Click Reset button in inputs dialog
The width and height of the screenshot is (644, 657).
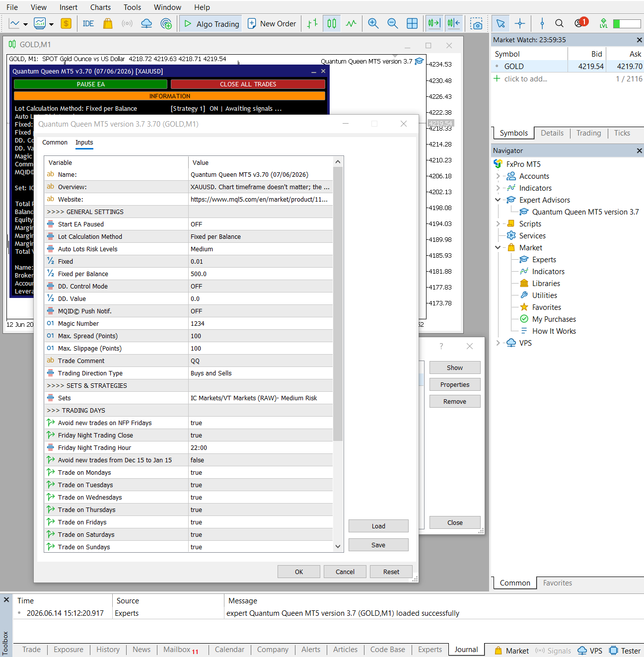[391, 572]
